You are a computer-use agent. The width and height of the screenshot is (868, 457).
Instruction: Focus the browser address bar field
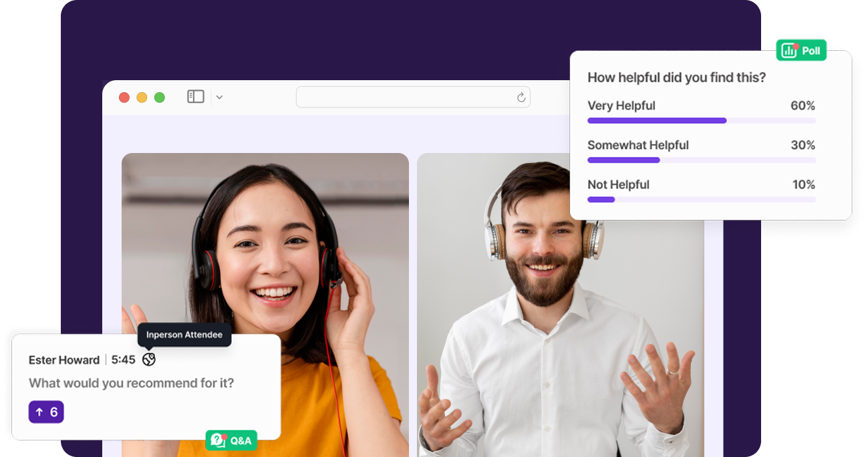click(x=406, y=98)
